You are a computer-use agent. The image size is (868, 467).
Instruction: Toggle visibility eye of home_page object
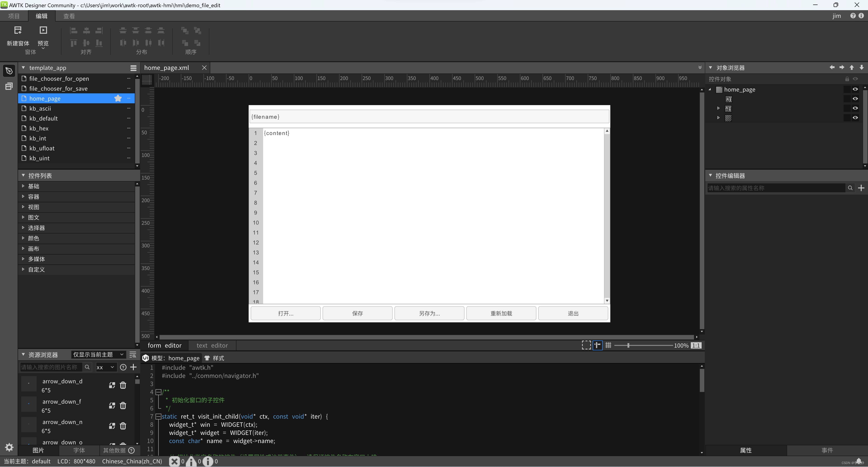[855, 89]
